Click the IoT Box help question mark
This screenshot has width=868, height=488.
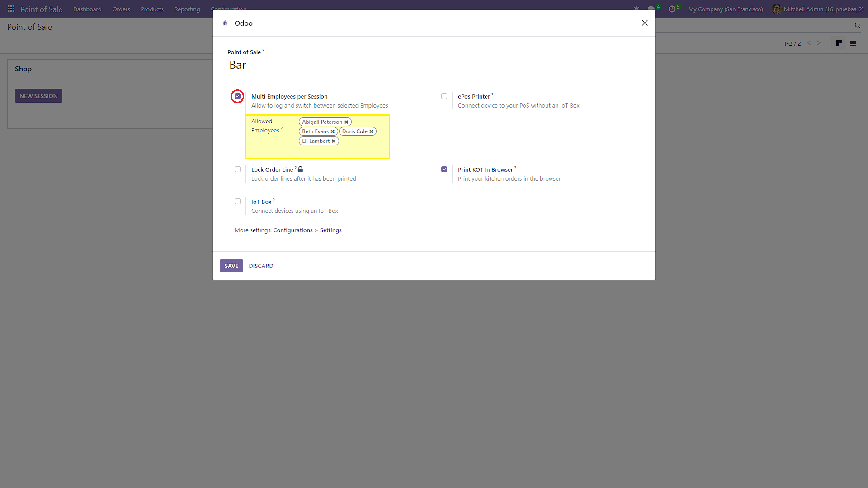tap(274, 200)
